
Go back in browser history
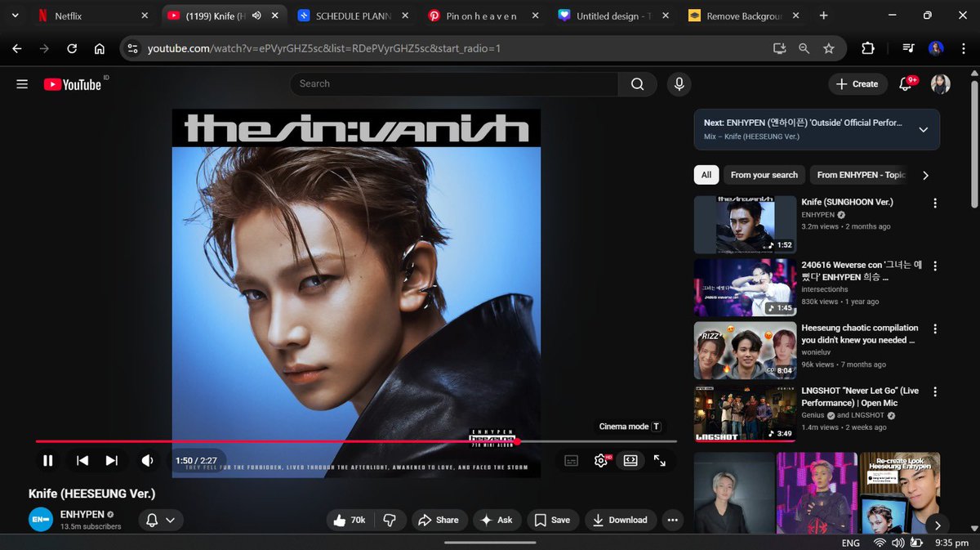(x=17, y=49)
